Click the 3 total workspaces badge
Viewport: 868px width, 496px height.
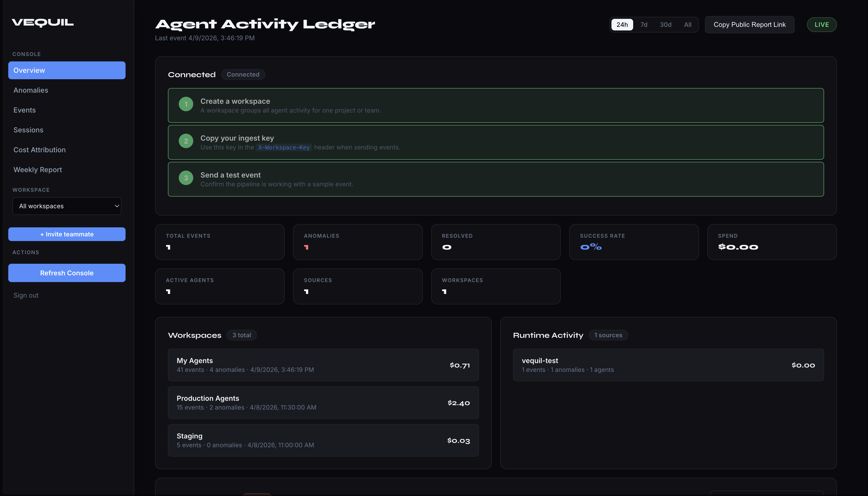point(241,335)
